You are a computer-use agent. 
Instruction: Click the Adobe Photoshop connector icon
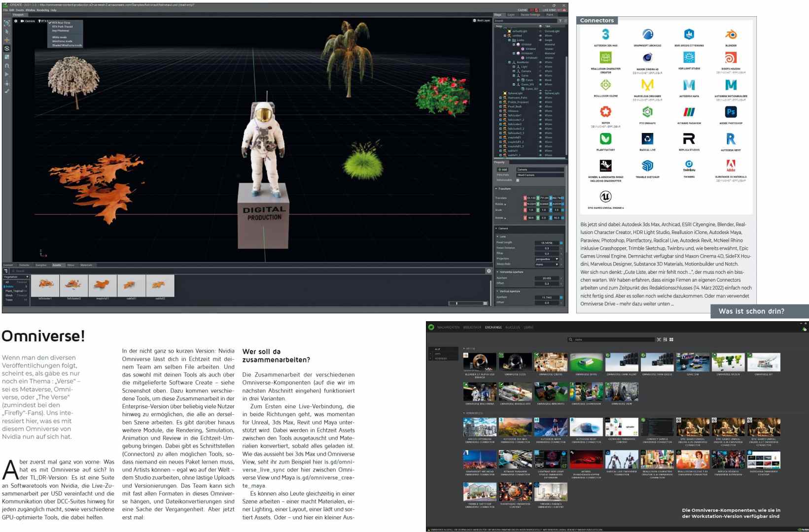pos(731,112)
